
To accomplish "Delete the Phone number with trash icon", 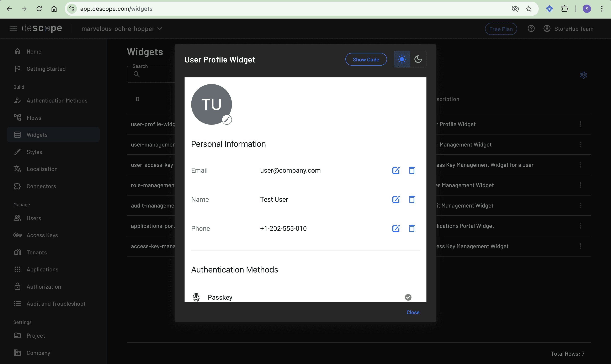I will tap(412, 228).
